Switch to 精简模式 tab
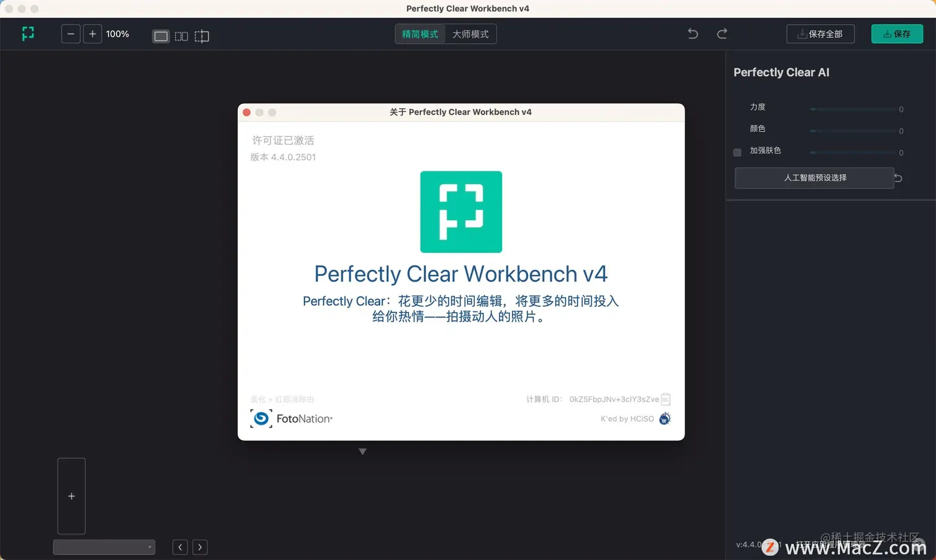Viewport: 936px width, 560px height. click(420, 34)
